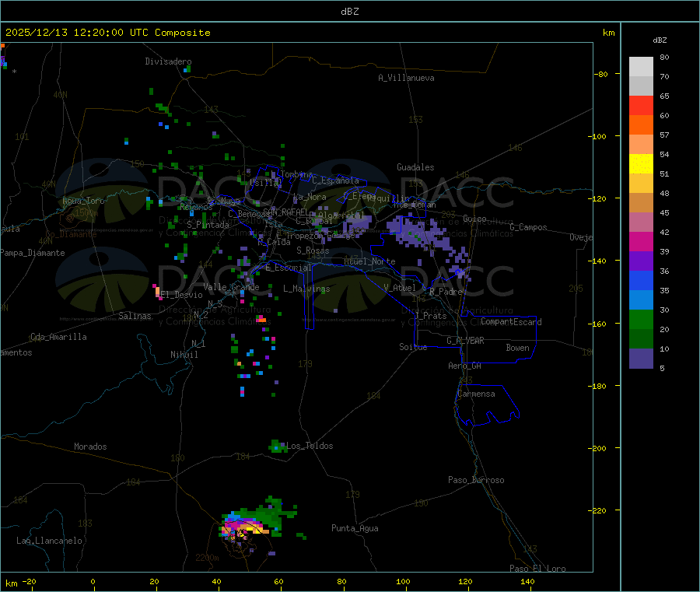Click the purple 39 dBZ legend swatch
Screen dimensions: 700x592
pos(641,261)
